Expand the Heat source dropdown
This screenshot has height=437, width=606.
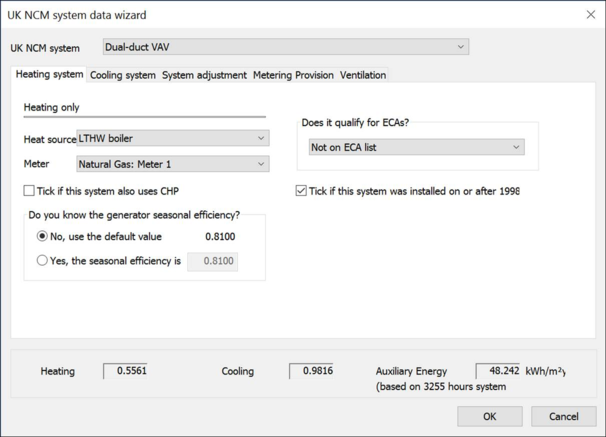click(x=172, y=139)
